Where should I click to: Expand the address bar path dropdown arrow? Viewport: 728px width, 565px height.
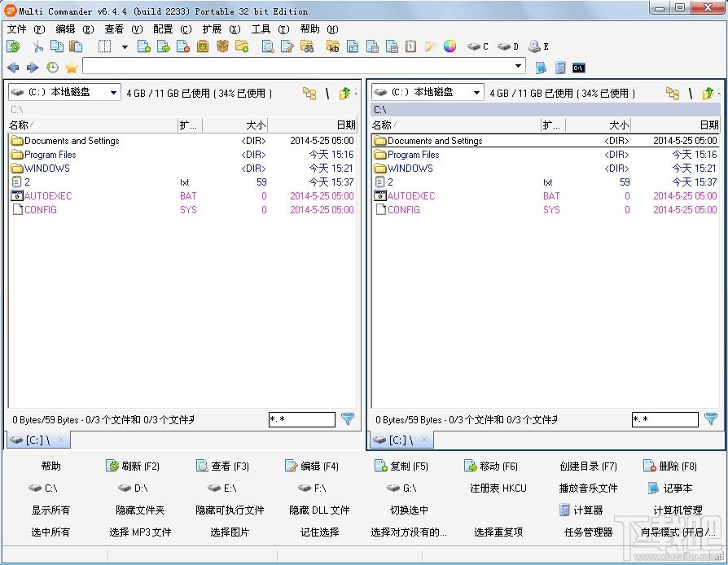coord(519,66)
